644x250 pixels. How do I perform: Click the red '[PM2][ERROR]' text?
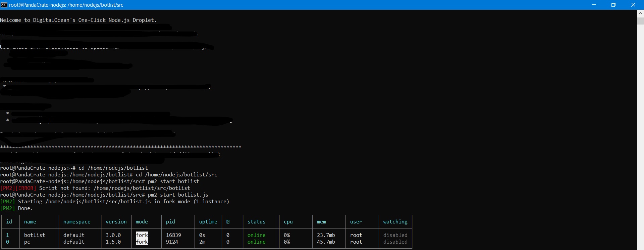pyautogui.click(x=18, y=188)
